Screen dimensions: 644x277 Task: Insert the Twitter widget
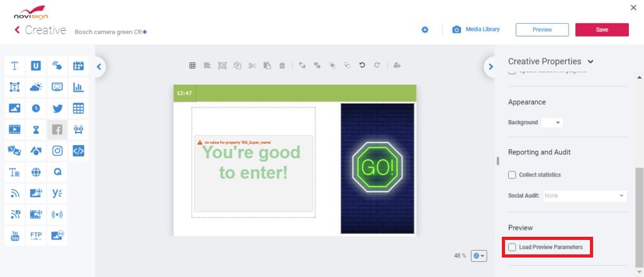[x=57, y=108]
